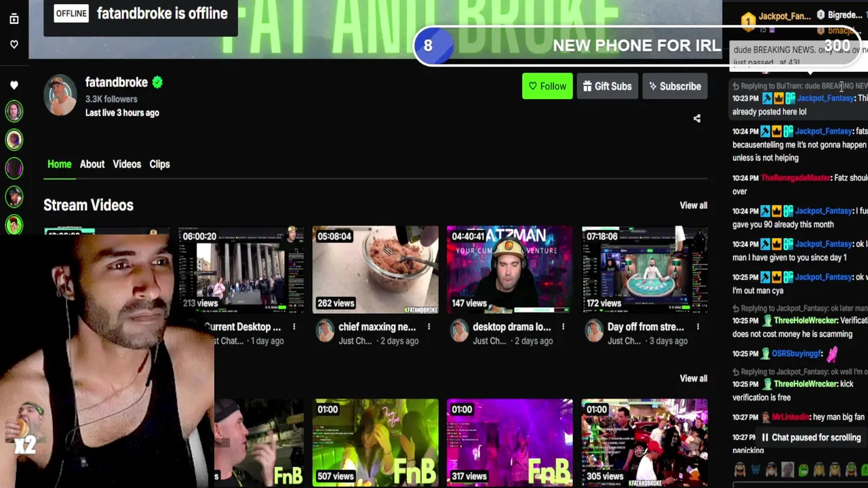Click MrLinkedin username in chat
Viewport: 868px width, 488px height.
point(791,418)
